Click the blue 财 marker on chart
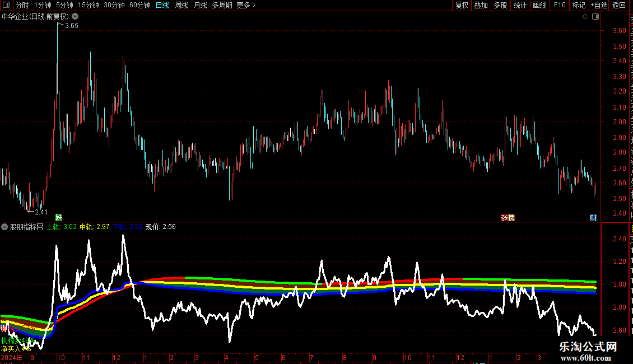Image resolution: width=633 pixels, height=364 pixels. click(593, 217)
